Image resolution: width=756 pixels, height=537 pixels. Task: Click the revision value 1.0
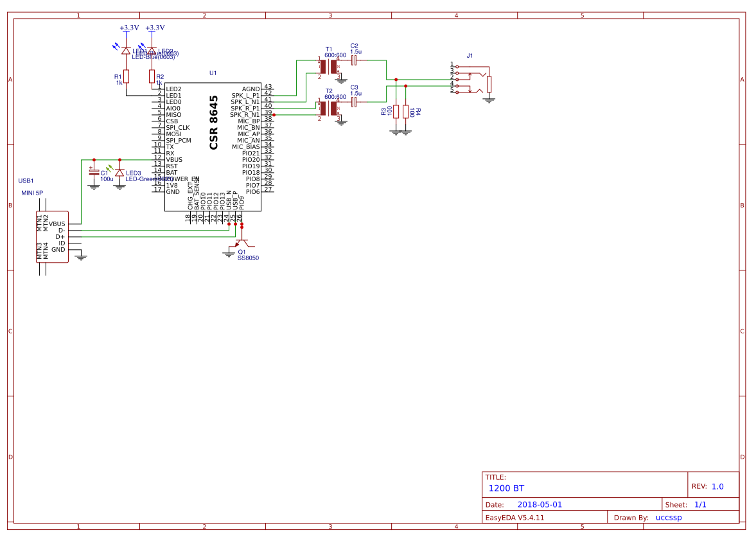click(717, 486)
